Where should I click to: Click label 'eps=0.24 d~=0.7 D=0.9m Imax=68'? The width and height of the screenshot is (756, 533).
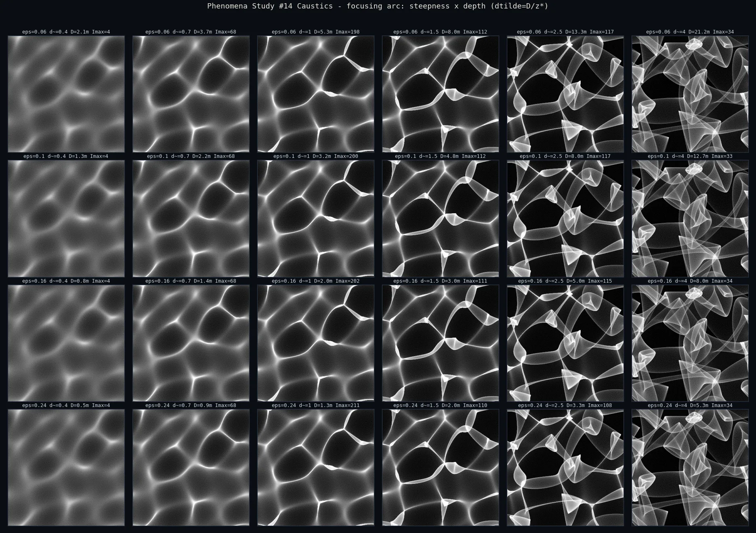tap(191, 405)
